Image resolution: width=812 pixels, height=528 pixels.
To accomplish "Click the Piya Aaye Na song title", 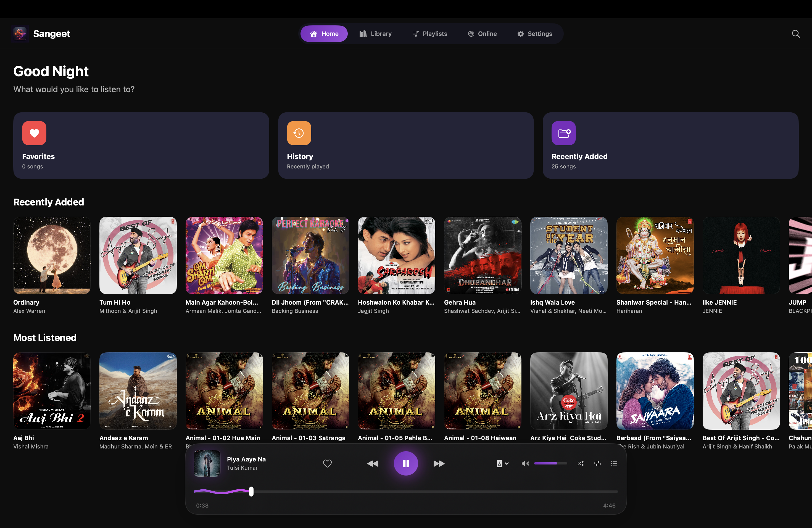I will pyautogui.click(x=246, y=459).
